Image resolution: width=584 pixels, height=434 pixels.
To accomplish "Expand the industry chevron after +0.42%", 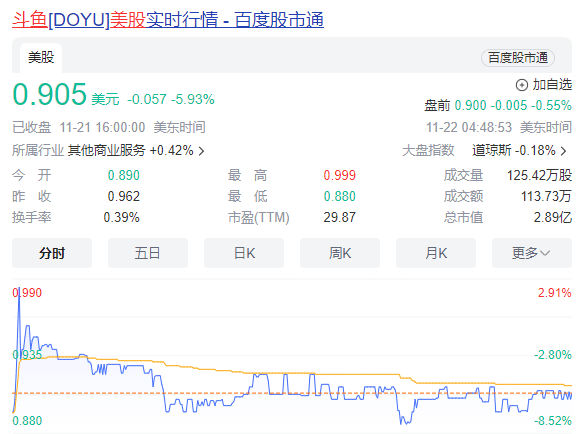I will [x=201, y=151].
